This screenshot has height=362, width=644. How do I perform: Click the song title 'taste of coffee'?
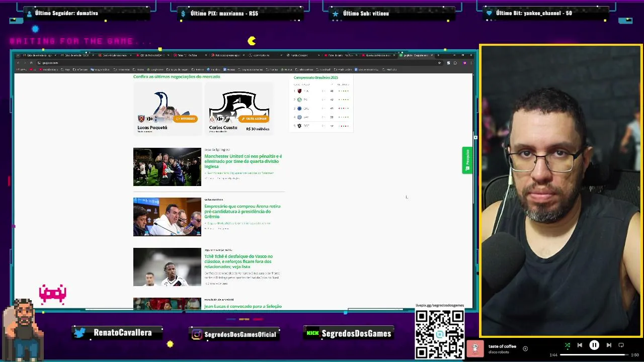point(502,346)
